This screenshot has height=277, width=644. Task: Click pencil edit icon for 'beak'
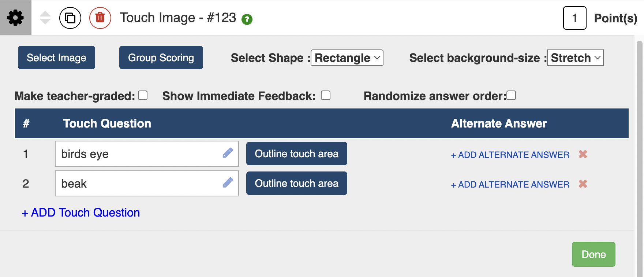click(228, 183)
